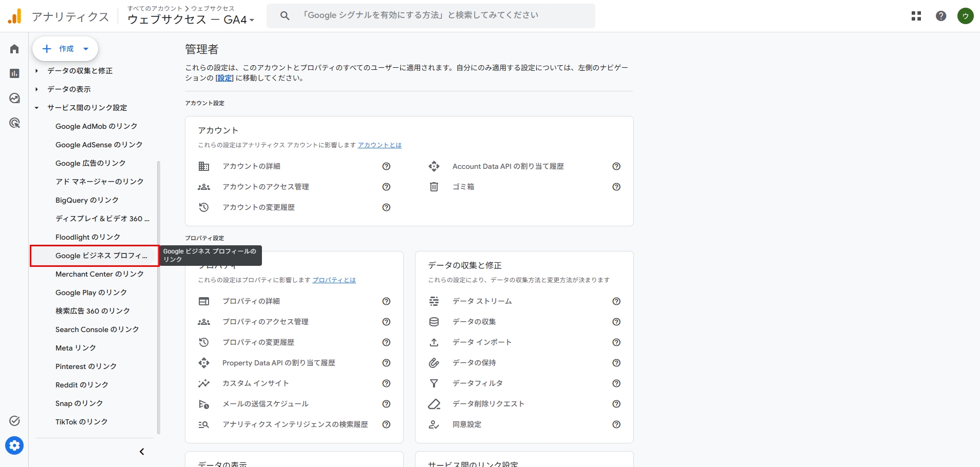The width and height of the screenshot is (980, 467).
Task: Open the green user account avatar
Action: pyautogui.click(x=966, y=16)
